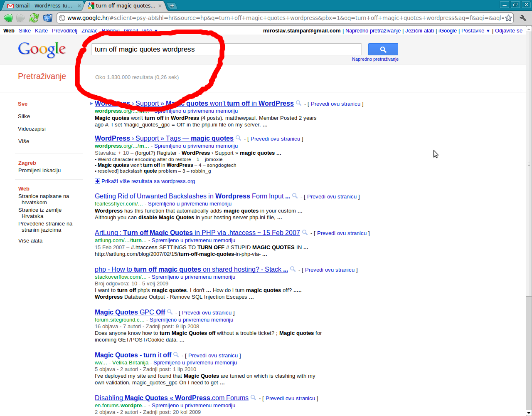Select 'Sve' filter in left sidebar

pyautogui.click(x=22, y=104)
